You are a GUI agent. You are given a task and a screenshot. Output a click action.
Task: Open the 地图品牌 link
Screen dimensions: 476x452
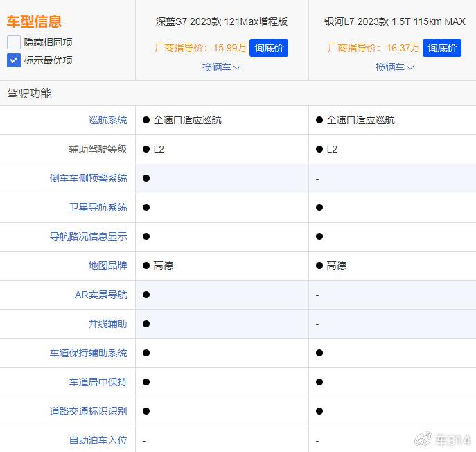point(108,266)
